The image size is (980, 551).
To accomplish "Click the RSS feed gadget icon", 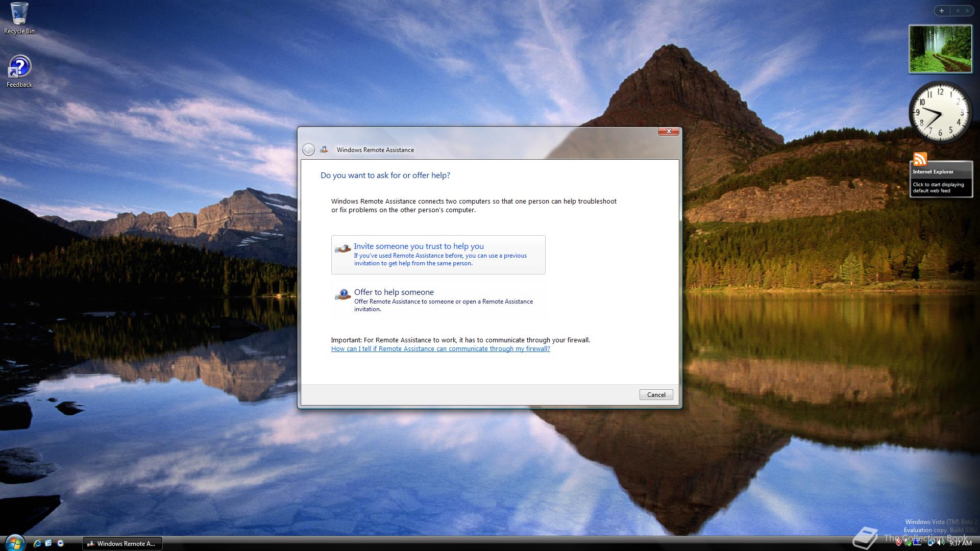I will click(920, 159).
